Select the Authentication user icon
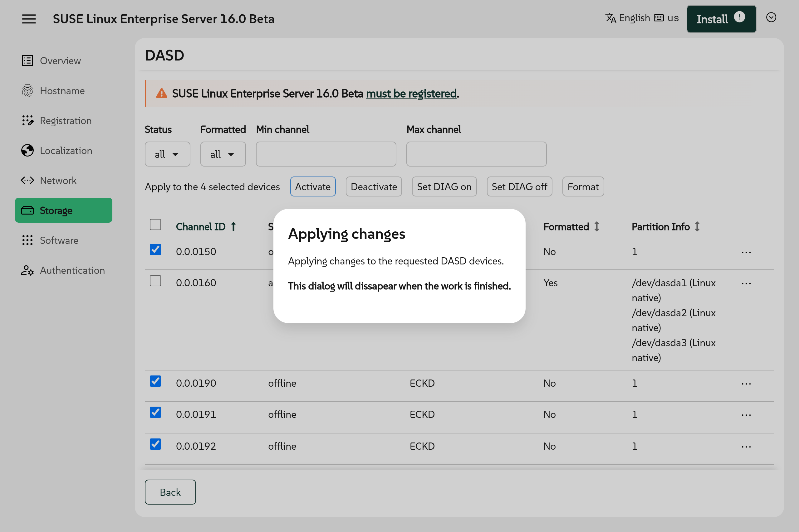Image resolution: width=799 pixels, height=532 pixels. click(x=27, y=270)
